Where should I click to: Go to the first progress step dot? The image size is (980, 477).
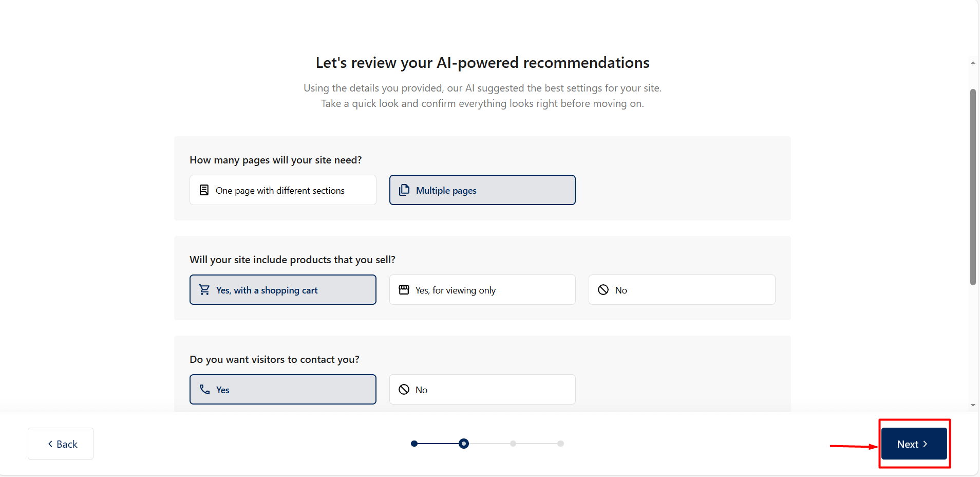414,444
